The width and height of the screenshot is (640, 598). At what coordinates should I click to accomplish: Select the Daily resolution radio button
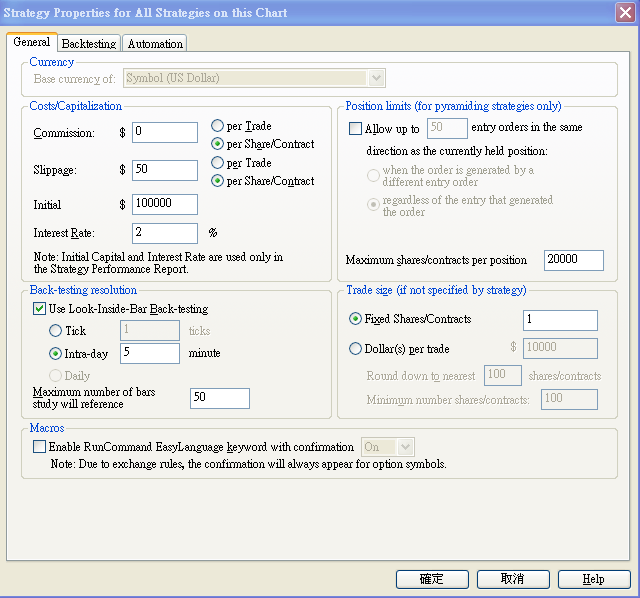pyautogui.click(x=56, y=375)
